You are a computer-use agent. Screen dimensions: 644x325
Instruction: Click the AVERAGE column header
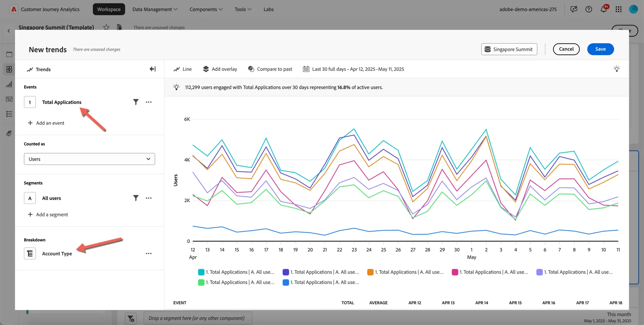[378, 303]
